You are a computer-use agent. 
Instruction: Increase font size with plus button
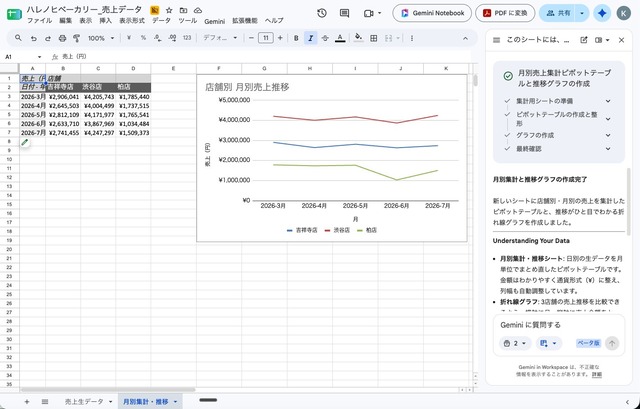point(280,38)
